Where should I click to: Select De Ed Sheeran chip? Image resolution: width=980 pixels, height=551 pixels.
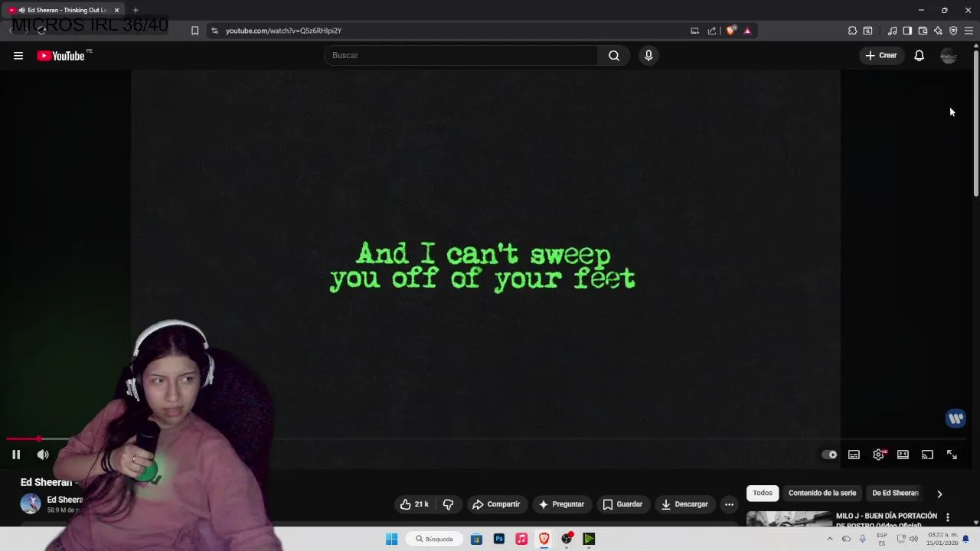[x=895, y=493]
